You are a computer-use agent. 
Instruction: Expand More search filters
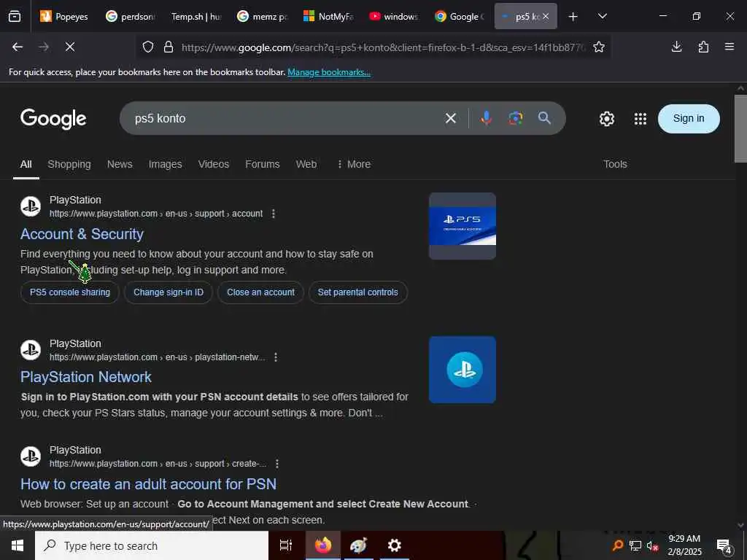(x=354, y=164)
